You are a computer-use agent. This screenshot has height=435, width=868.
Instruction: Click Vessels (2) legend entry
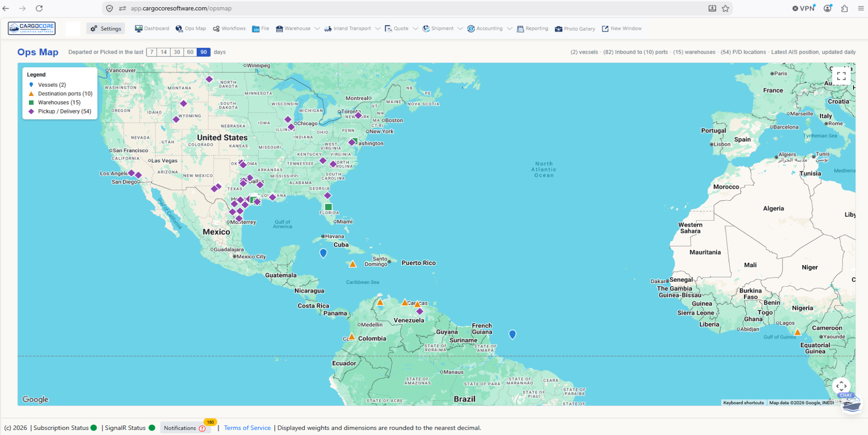point(47,85)
